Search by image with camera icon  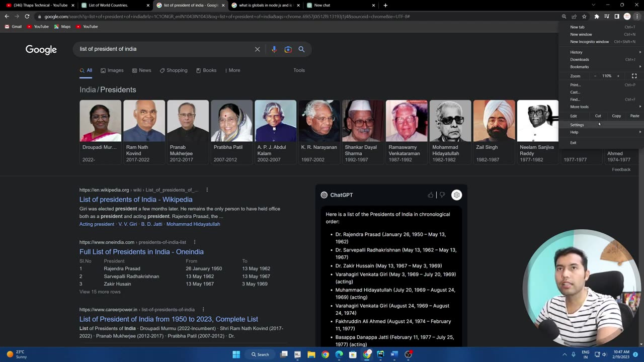point(288,49)
